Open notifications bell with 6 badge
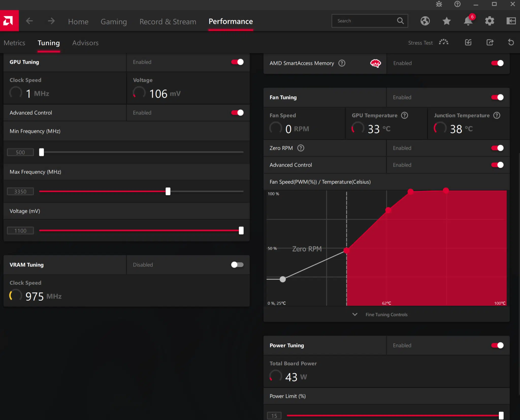 468,21
